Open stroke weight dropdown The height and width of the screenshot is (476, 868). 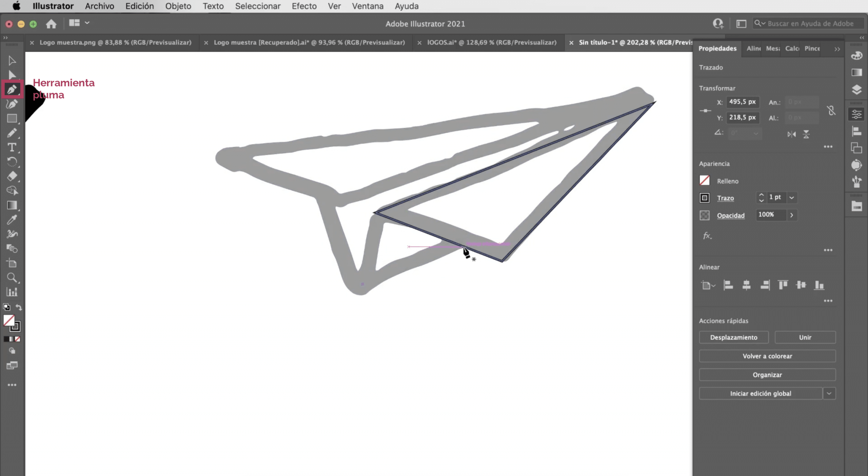[x=792, y=197]
